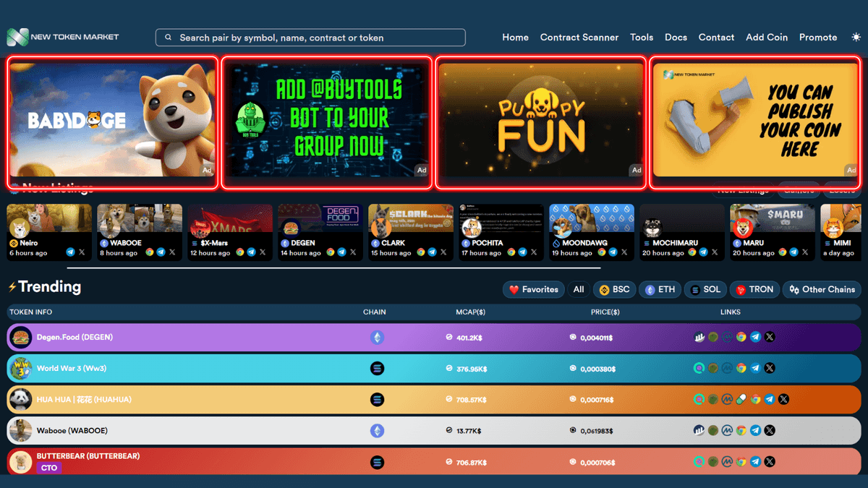The image size is (868, 488).
Task: Select the 13.77K$ market cap value
Action: coord(469,431)
